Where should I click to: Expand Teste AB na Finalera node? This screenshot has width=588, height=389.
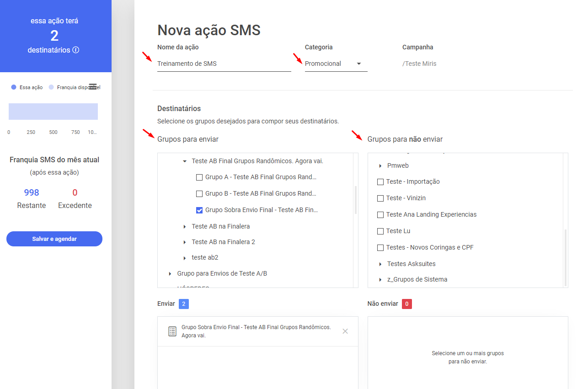[x=185, y=227]
